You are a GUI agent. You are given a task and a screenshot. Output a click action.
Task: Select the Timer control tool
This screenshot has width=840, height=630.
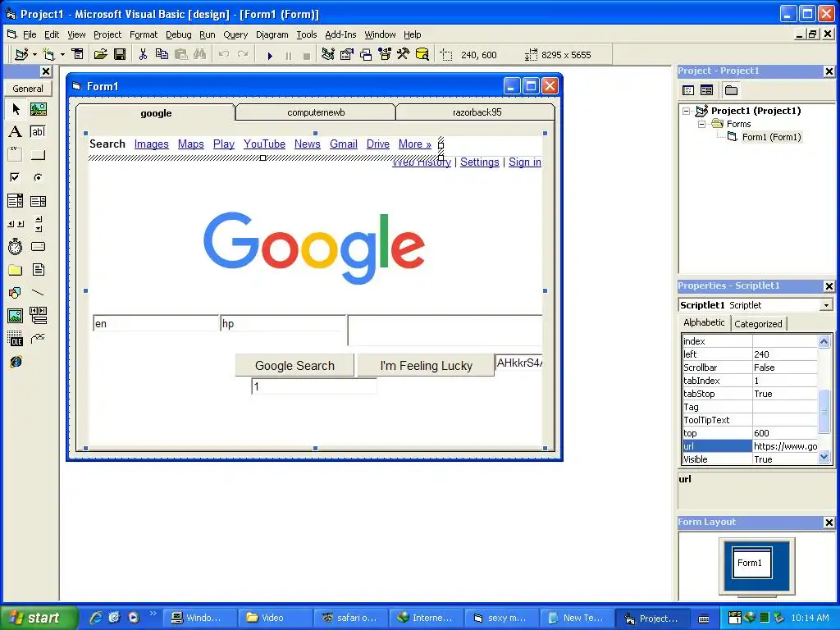[x=16, y=246]
